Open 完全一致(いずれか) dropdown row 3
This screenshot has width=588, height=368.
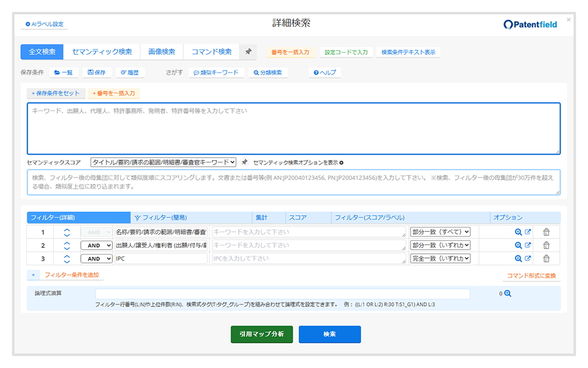tap(440, 258)
